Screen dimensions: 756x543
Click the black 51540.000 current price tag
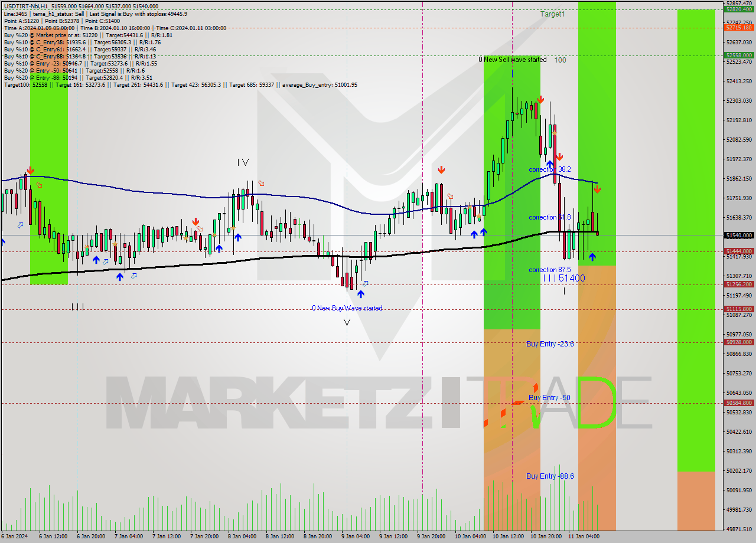[739, 235]
